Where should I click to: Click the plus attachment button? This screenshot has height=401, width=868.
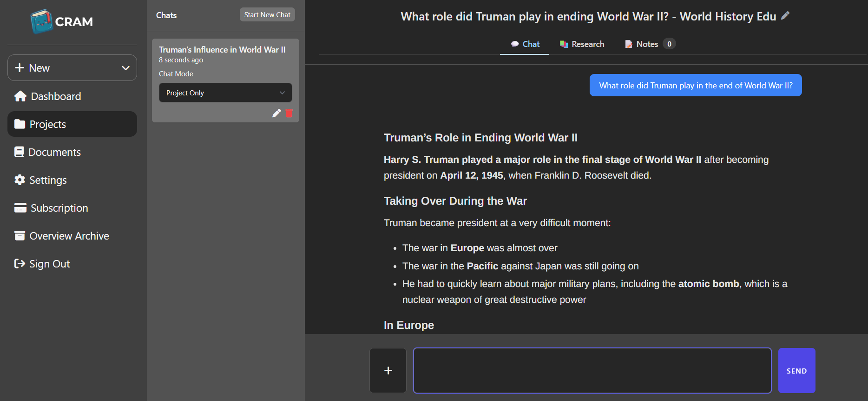(388, 371)
